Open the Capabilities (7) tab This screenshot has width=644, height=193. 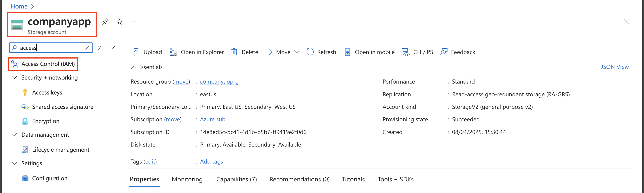pyautogui.click(x=237, y=179)
